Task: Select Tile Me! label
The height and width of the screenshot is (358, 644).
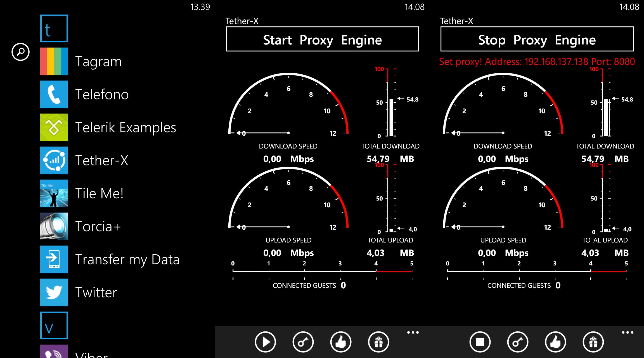Action: 99,193
